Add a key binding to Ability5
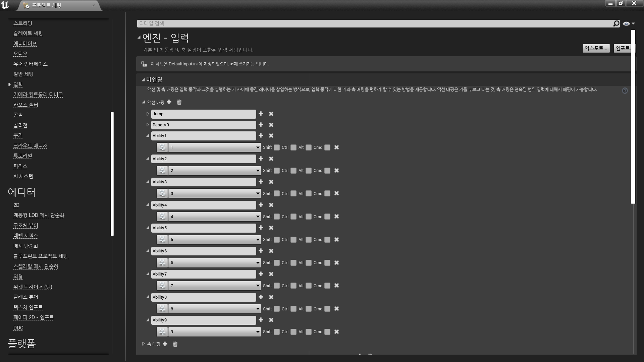 click(x=261, y=228)
